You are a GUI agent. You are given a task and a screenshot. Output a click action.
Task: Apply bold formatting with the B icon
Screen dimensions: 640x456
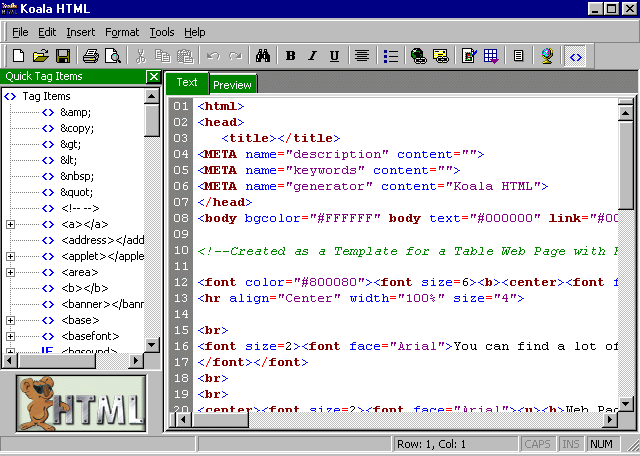290,56
